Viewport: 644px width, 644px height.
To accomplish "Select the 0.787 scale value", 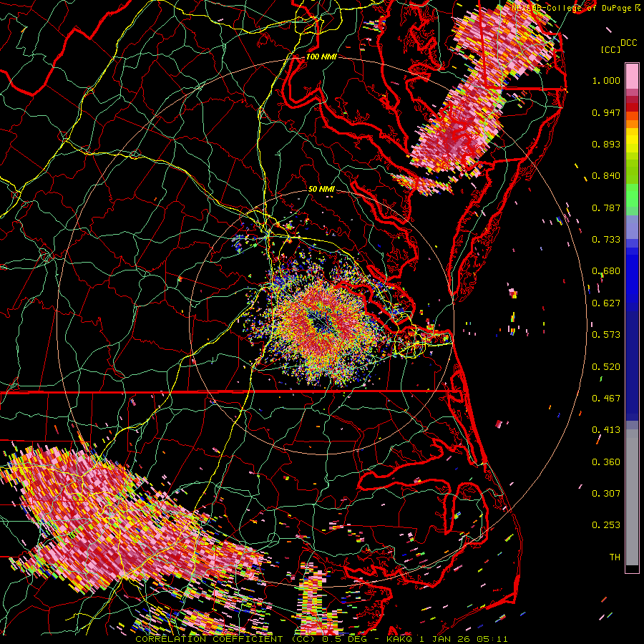I will pyautogui.click(x=606, y=208).
